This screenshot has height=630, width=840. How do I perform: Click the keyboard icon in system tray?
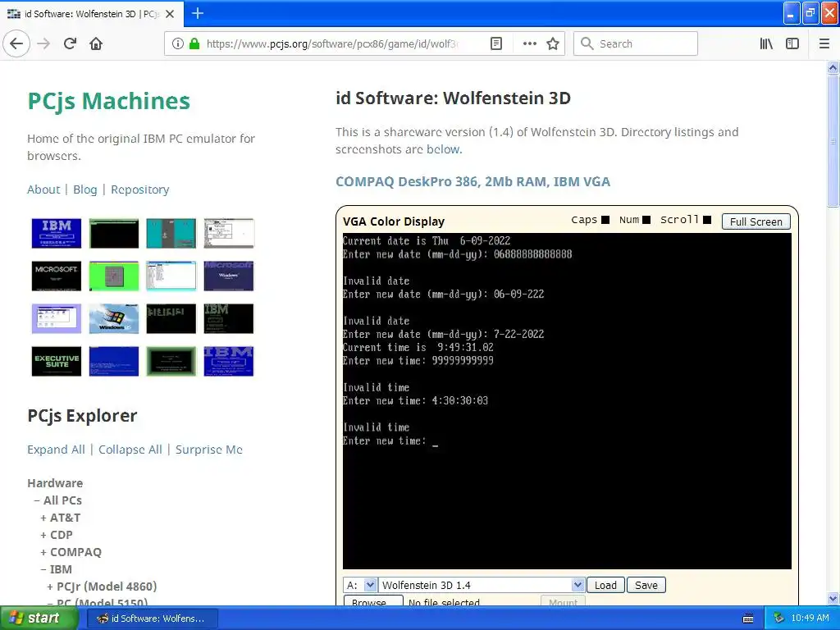tap(748, 619)
